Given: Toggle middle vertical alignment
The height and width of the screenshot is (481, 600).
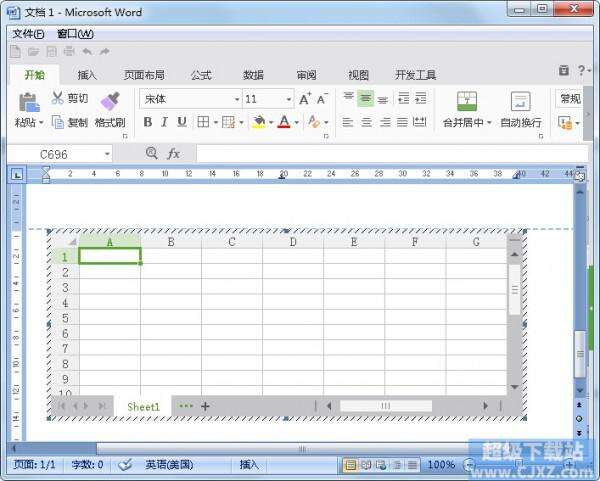Looking at the screenshot, I should [365, 99].
